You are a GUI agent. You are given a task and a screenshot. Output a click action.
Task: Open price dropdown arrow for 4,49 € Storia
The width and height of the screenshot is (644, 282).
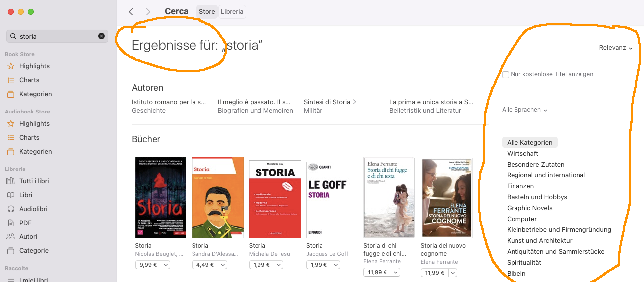223,265
